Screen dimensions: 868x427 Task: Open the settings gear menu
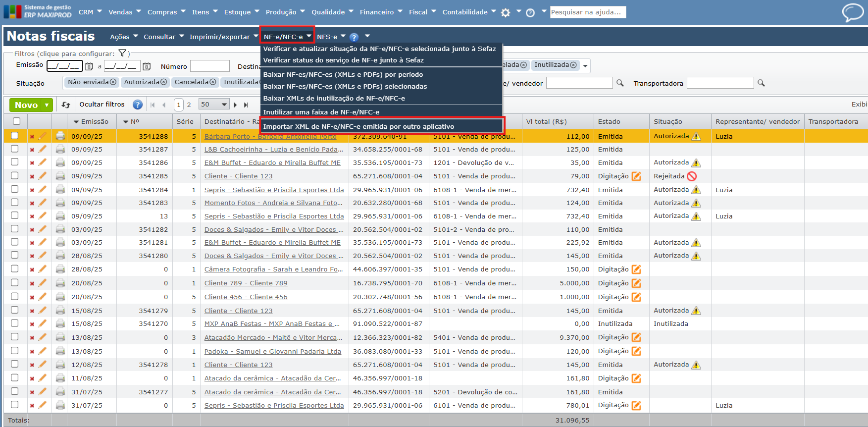(506, 13)
